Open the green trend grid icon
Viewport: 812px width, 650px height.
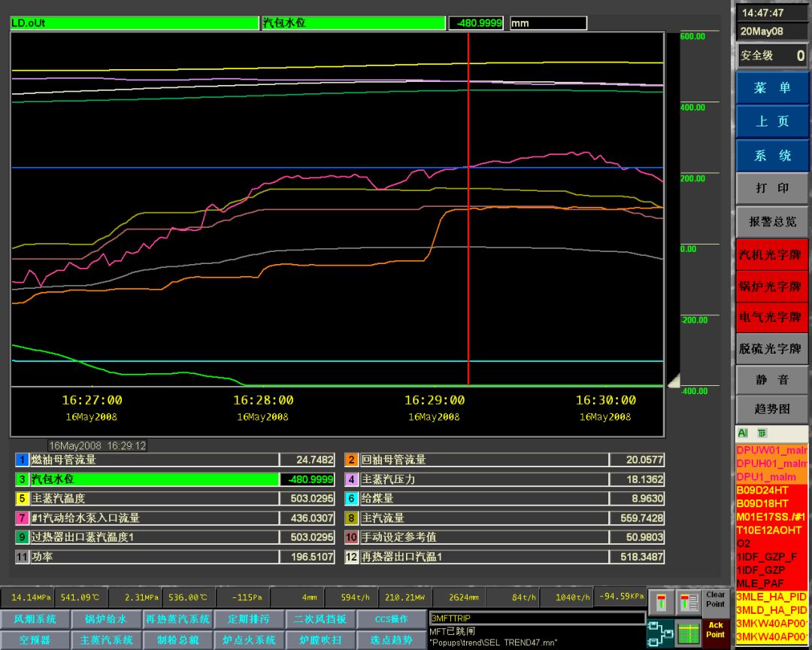(x=688, y=634)
